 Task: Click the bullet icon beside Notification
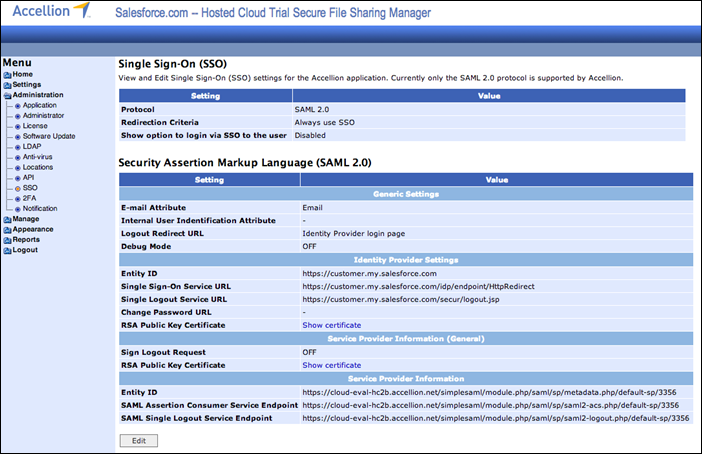coord(18,209)
